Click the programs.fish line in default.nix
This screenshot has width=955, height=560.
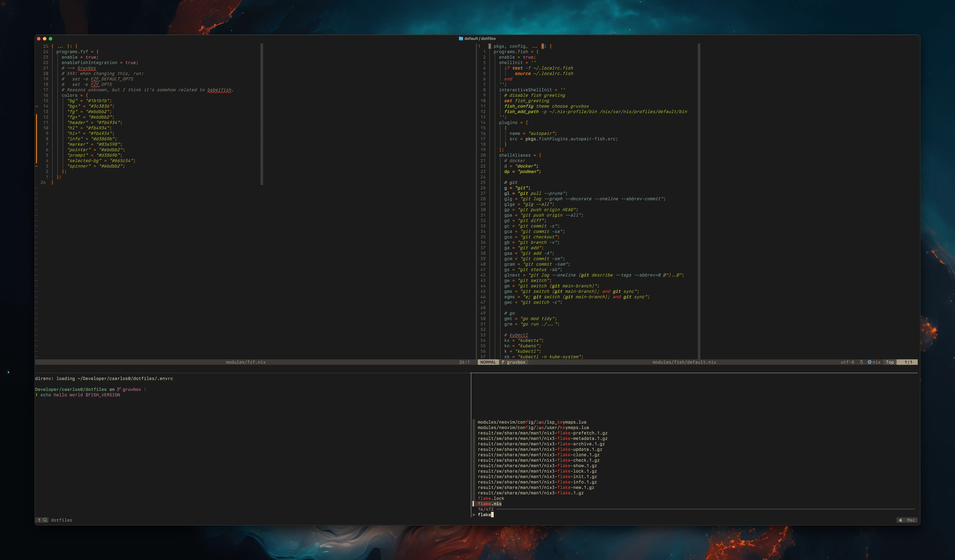pyautogui.click(x=516, y=52)
